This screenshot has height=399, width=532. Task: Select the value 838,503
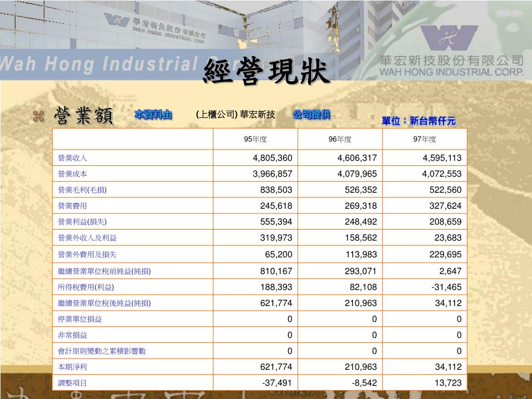[276, 190]
